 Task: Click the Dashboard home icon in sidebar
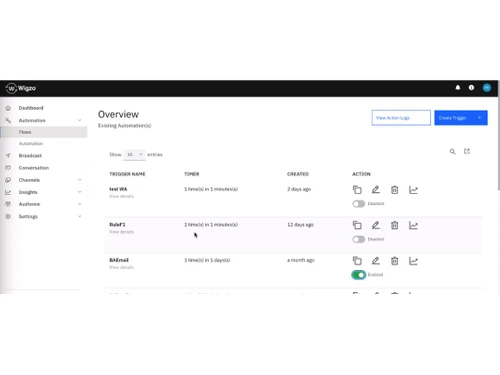coord(8,108)
